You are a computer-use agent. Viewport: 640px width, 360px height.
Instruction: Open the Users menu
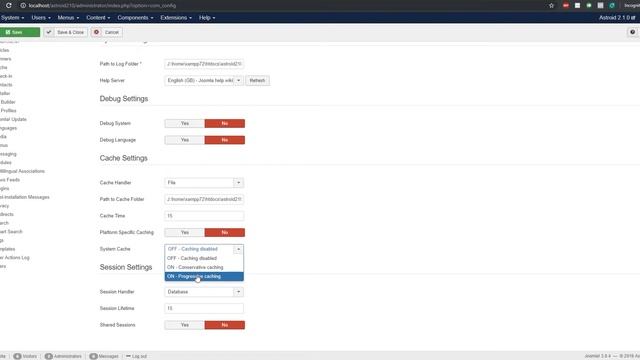click(41, 18)
